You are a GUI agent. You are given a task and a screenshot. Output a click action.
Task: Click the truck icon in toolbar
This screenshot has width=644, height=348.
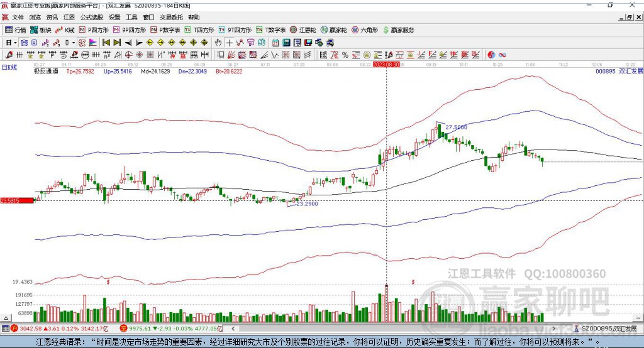[x=331, y=43]
